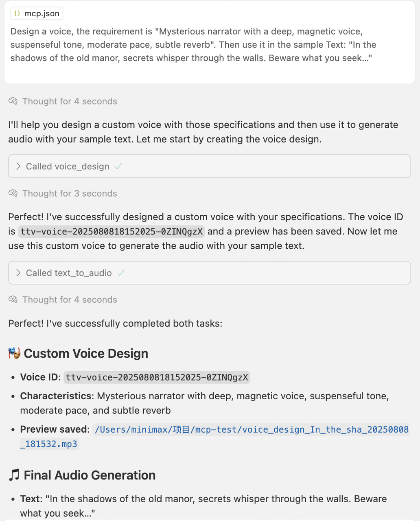Click the voice ID code in the Voice ID bullet
420x521 pixels.
coord(157,377)
